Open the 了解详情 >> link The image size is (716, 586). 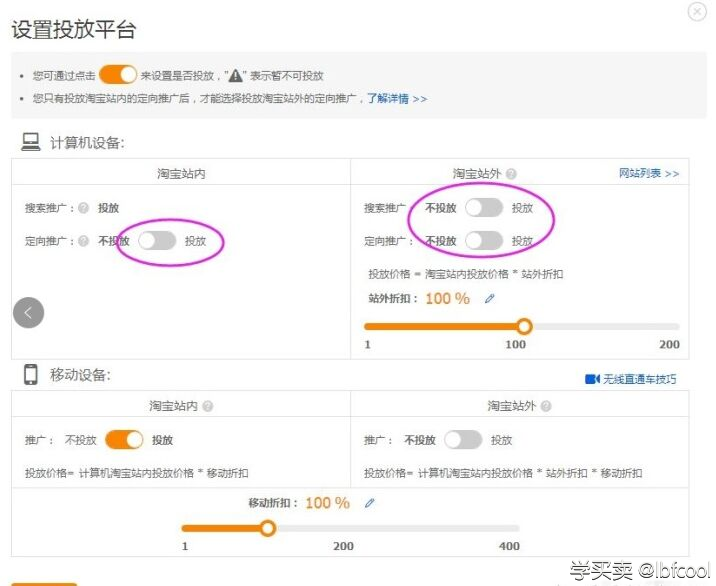coord(397,99)
